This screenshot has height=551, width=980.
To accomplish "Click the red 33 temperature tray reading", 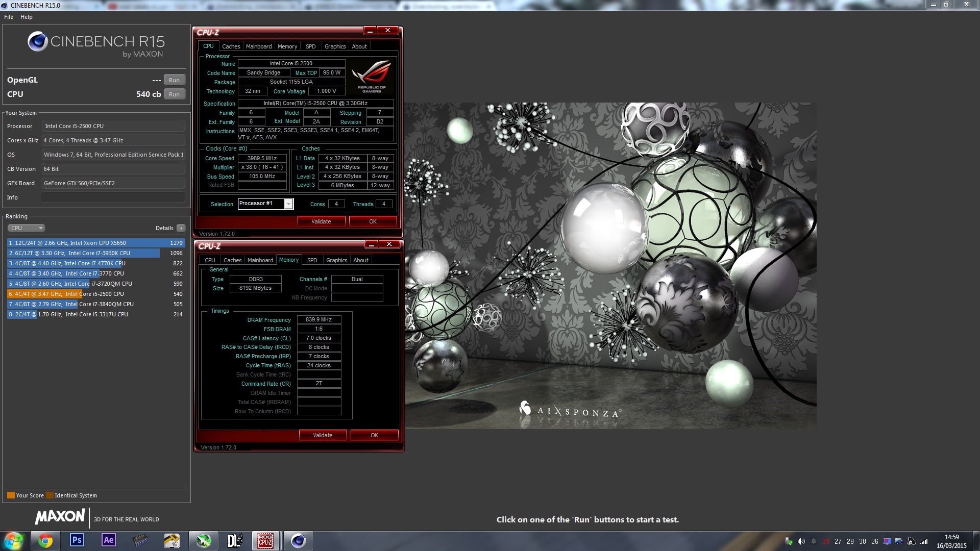I will coord(826,541).
